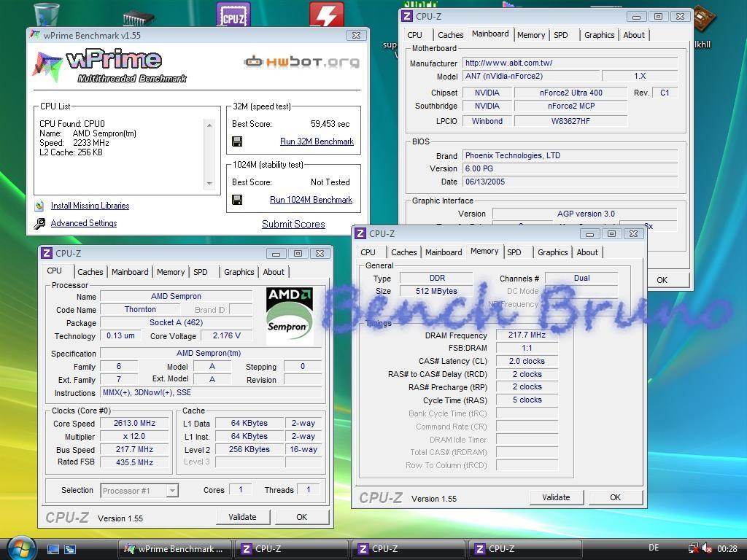747x560 pixels.
Task: Click the 00:28 taskbar clock
Action: 727,548
